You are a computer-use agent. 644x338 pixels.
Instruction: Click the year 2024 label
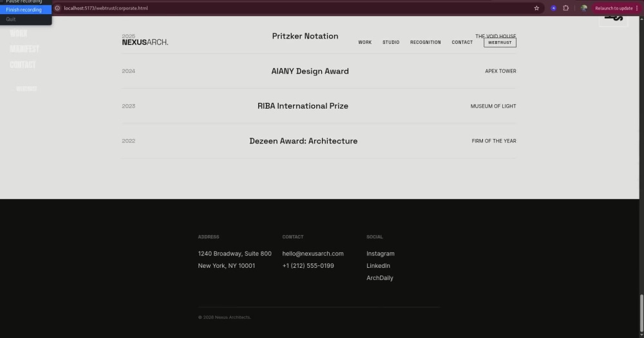[x=129, y=71]
